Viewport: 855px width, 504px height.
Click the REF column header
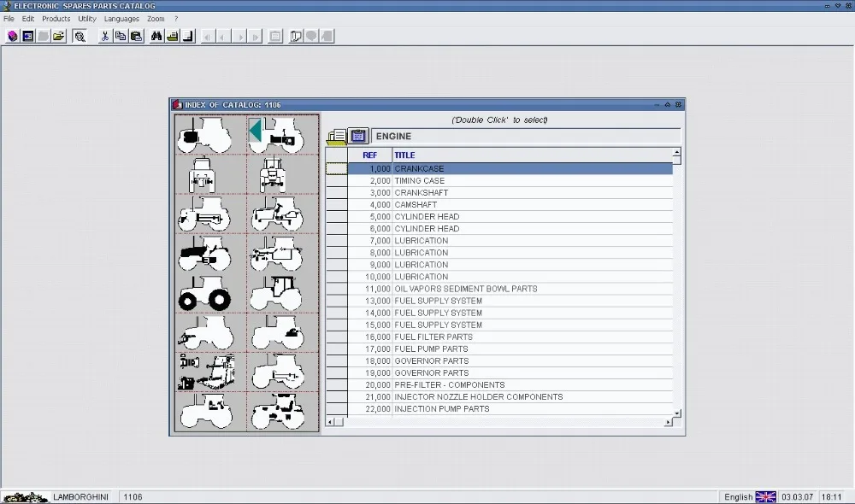(x=369, y=155)
